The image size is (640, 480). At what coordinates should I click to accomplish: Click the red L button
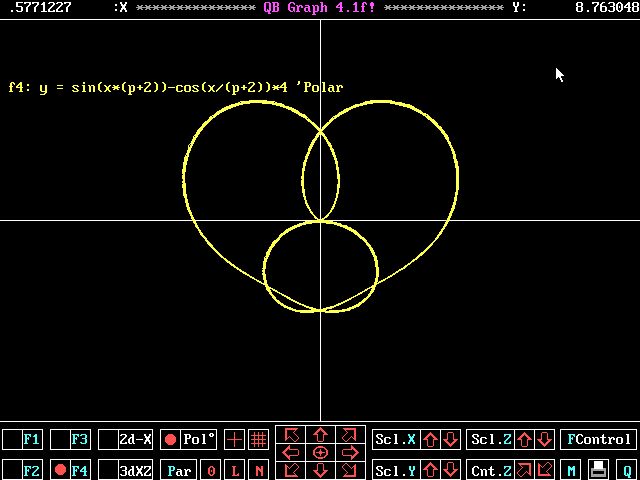point(235,470)
